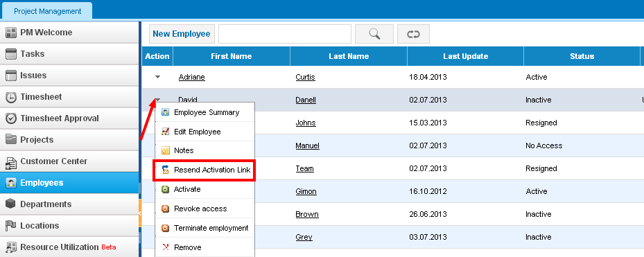644x257 pixels.
Task: Select Resend Activation Link menu entry
Action: tap(205, 170)
